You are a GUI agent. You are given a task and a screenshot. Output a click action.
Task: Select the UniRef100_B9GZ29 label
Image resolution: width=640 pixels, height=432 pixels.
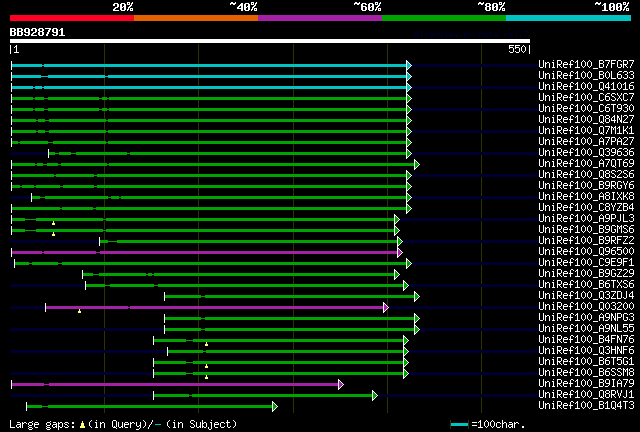tap(586, 274)
